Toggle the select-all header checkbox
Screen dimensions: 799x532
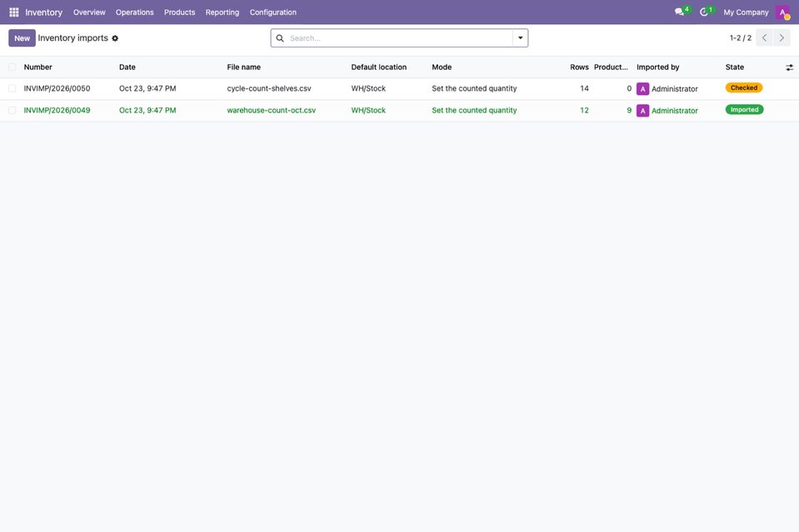pyautogui.click(x=12, y=67)
